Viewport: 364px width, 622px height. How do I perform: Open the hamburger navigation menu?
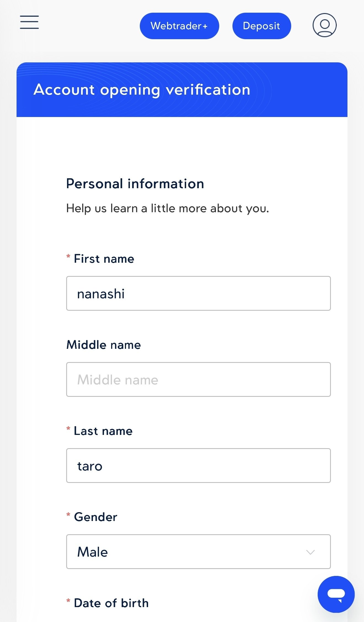[29, 22]
